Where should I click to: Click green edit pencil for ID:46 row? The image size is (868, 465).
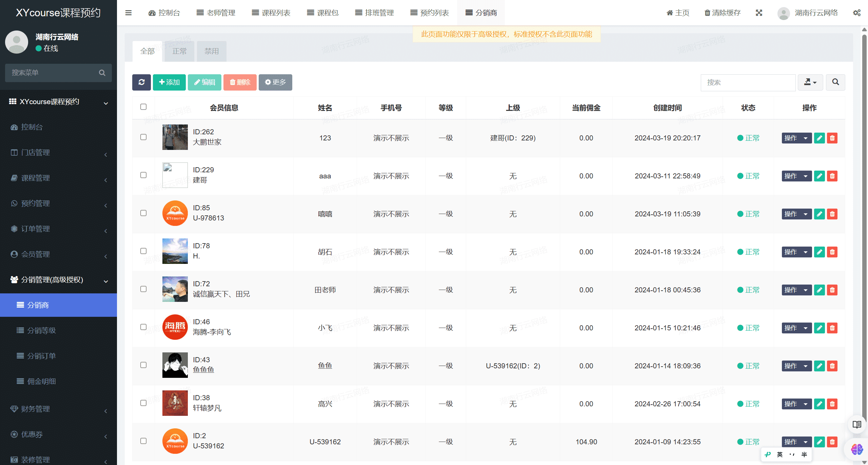819,328
